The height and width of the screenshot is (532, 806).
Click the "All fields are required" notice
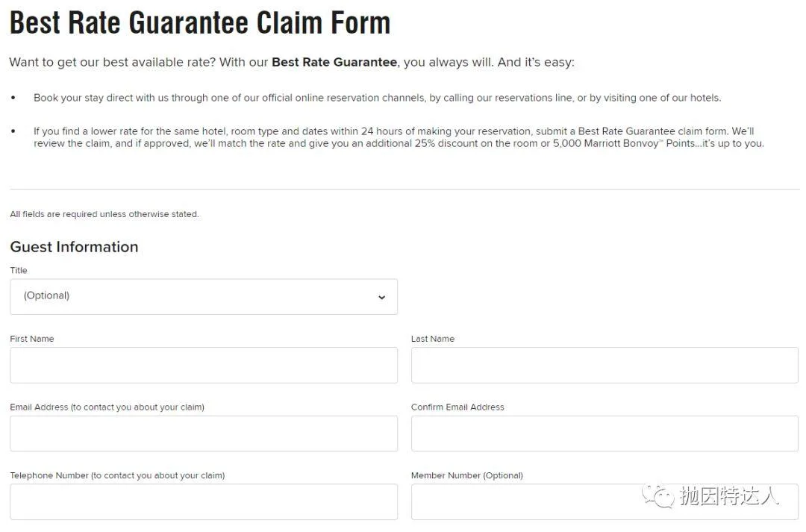point(104,214)
